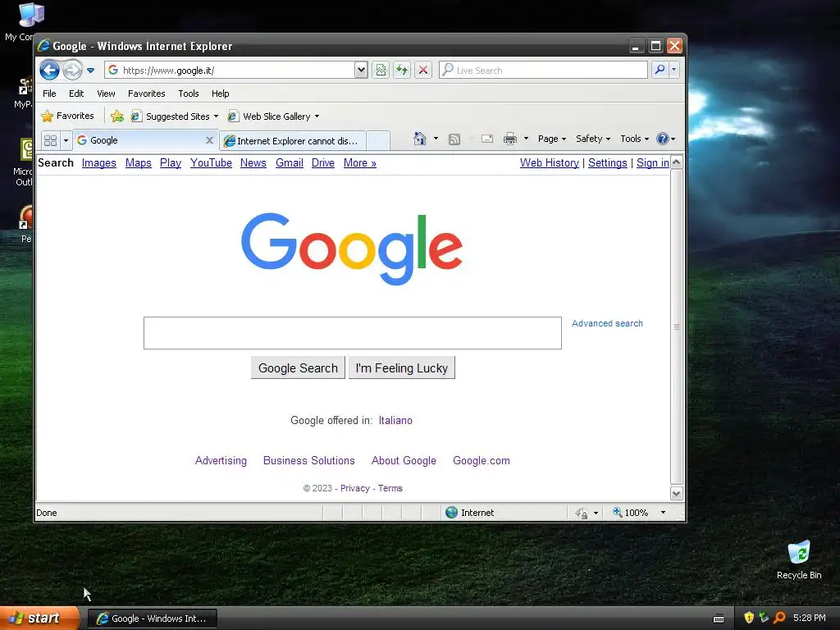Click the Add to Favorites Bar icon
This screenshot has height=630, width=840.
[116, 116]
